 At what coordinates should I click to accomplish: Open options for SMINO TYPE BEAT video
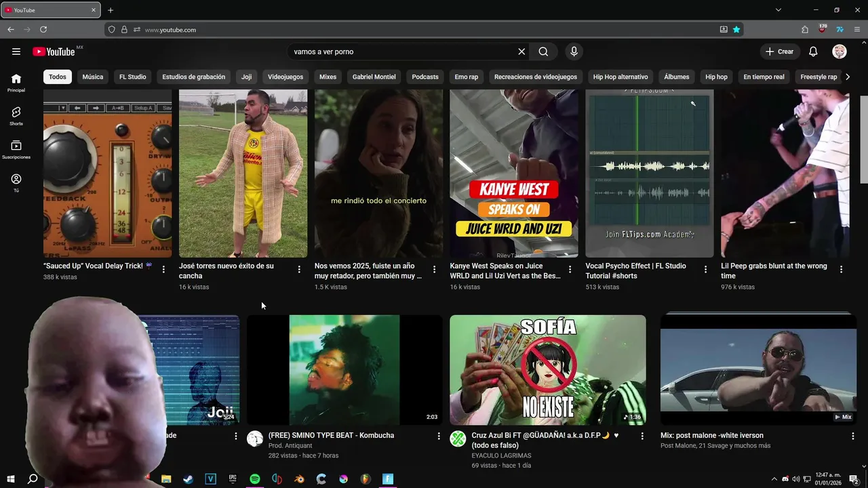pyautogui.click(x=439, y=436)
